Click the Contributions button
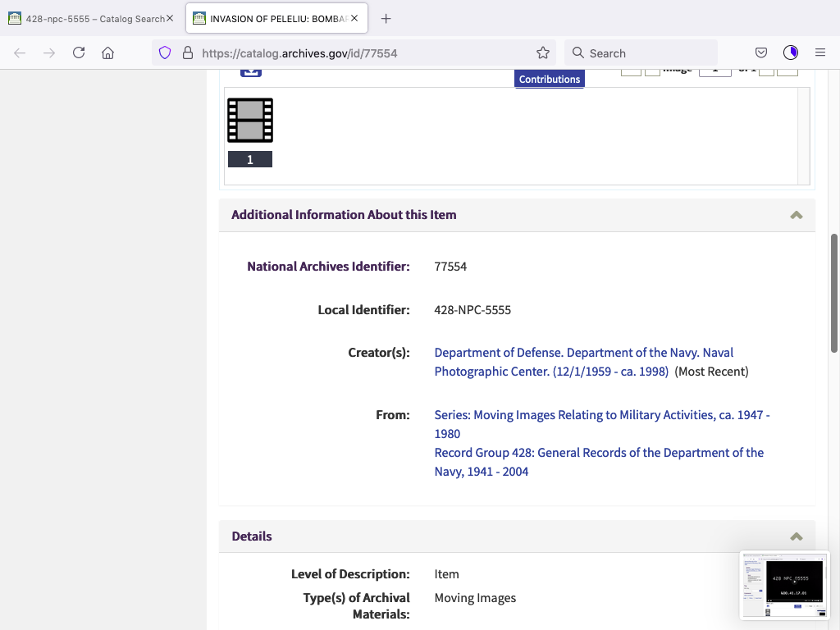Image resolution: width=840 pixels, height=630 pixels. (x=550, y=79)
